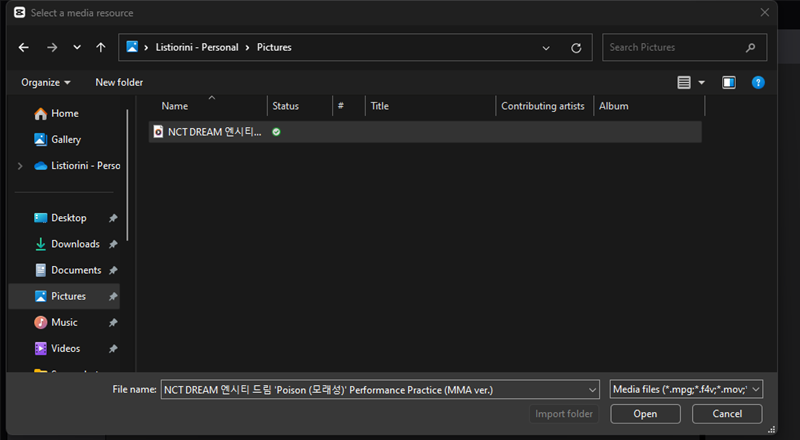Open the Media files type dropdown
The image size is (800, 440).
[686, 389]
